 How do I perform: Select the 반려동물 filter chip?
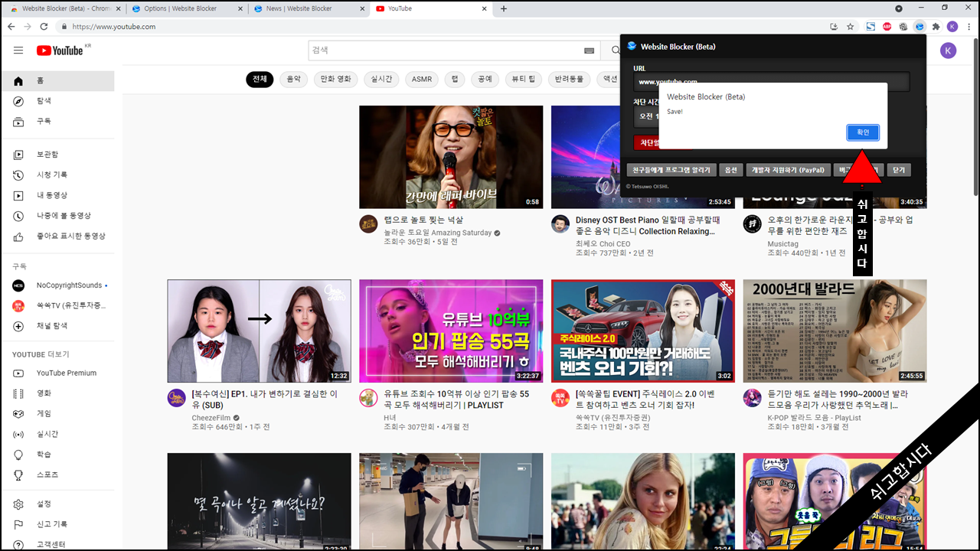[569, 79]
